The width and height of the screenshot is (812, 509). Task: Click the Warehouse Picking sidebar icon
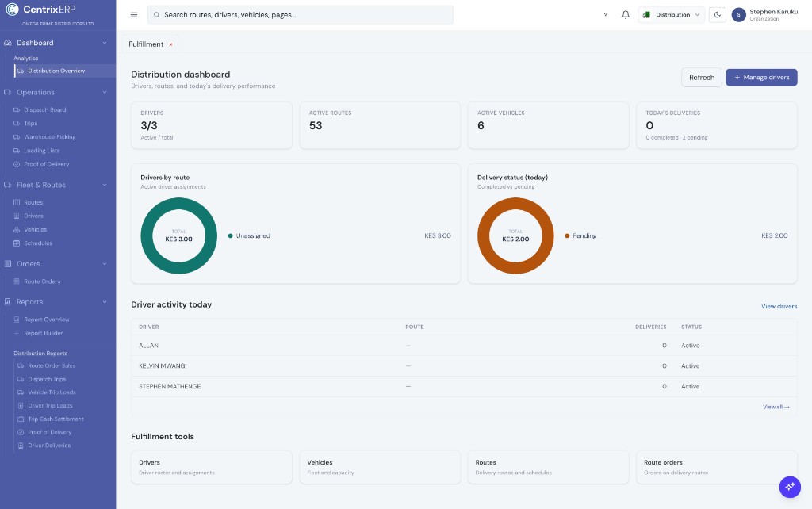(17, 136)
